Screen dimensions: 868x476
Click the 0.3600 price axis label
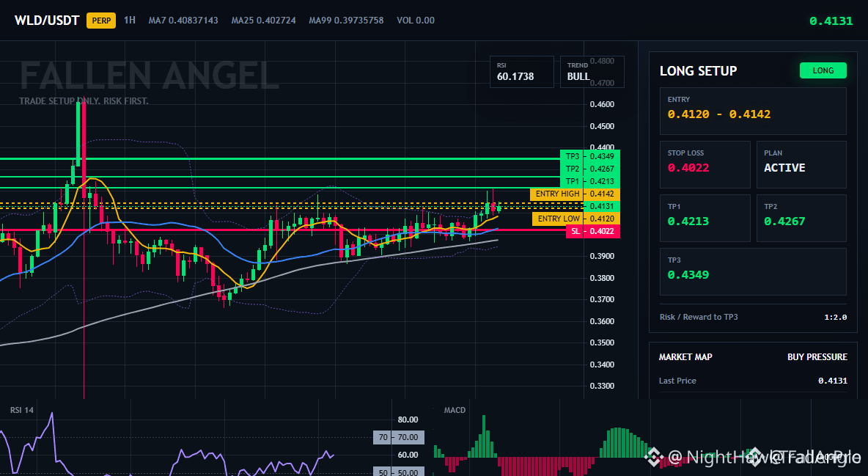pyautogui.click(x=602, y=321)
